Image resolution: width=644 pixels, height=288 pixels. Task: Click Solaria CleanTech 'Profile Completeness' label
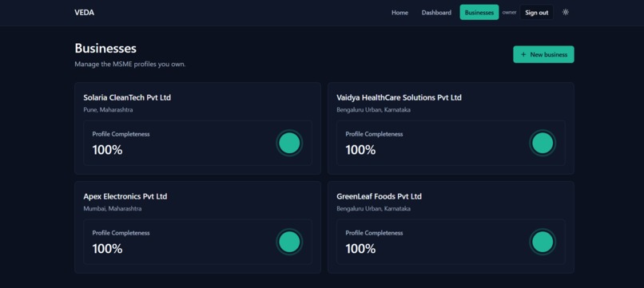(121, 134)
